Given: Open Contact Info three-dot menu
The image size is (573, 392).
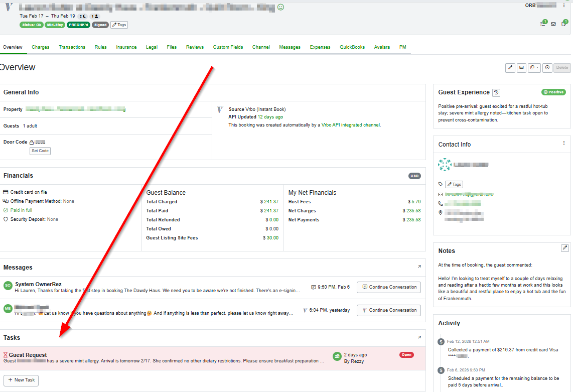Looking at the screenshot, I should [x=564, y=143].
